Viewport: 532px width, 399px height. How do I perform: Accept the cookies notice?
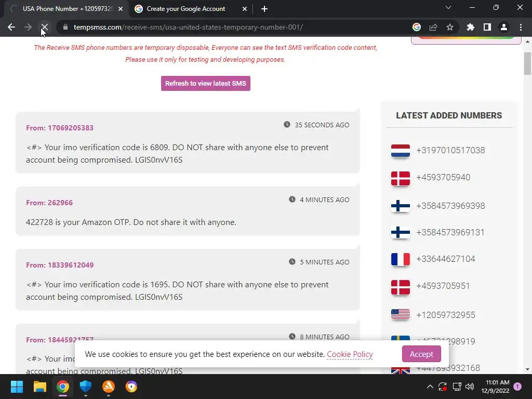click(421, 354)
